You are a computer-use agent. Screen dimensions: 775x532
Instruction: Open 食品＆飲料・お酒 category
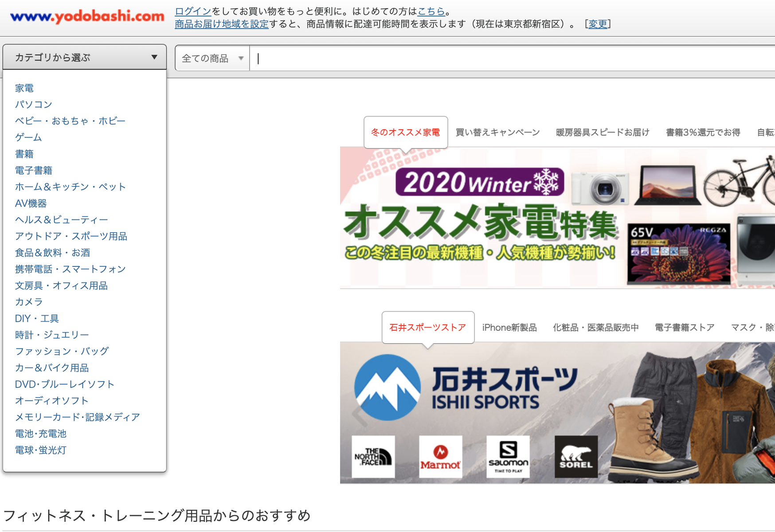point(53,253)
